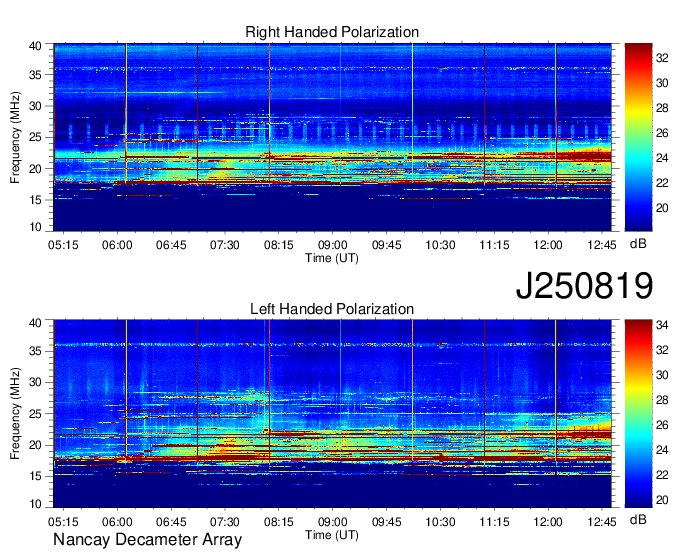Click the bottom plot Time (UT) axis label
The image size is (680, 552).
click(x=332, y=535)
